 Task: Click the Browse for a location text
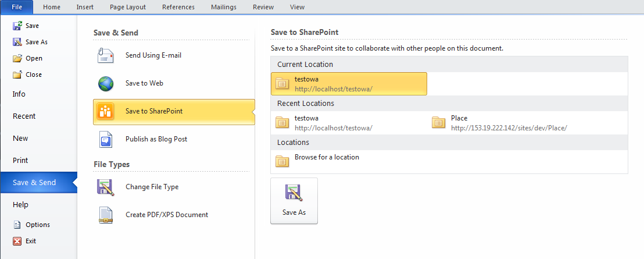point(327,157)
